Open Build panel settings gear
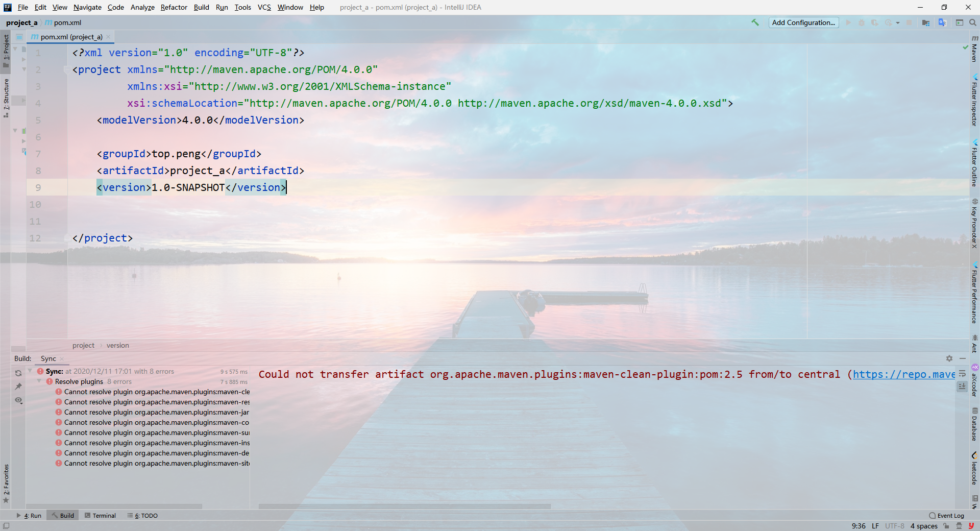 click(949, 358)
